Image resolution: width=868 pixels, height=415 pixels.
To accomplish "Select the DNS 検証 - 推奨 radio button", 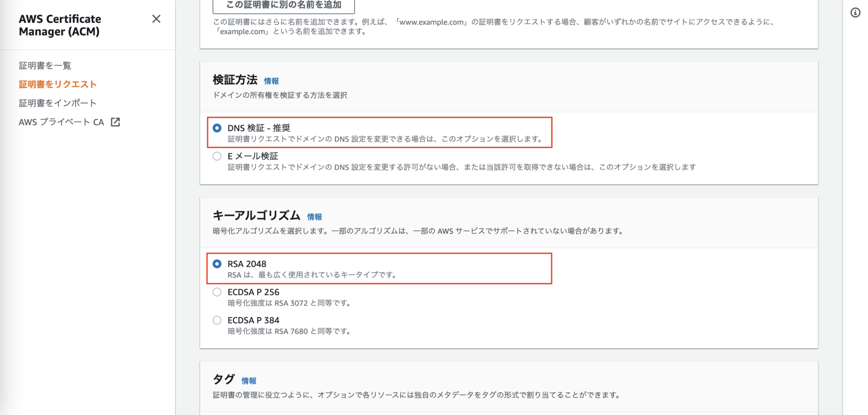I will point(217,127).
